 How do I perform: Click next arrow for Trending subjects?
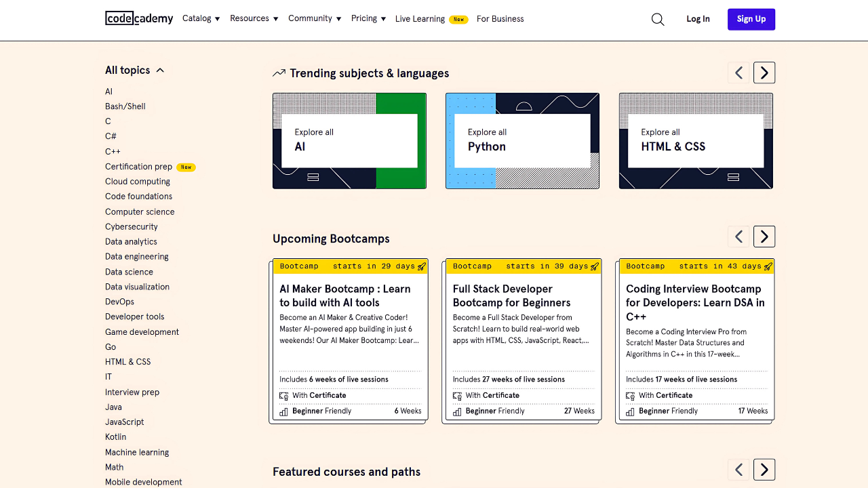(764, 73)
